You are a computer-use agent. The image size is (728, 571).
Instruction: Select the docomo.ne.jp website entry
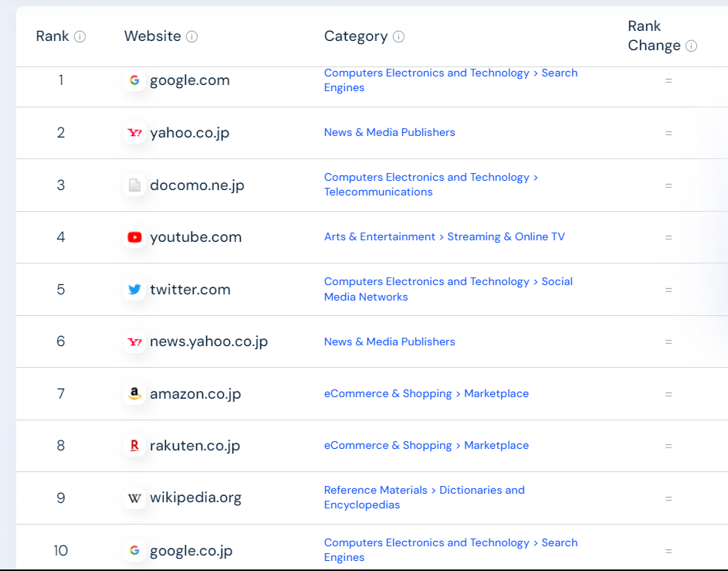pyautogui.click(x=197, y=185)
